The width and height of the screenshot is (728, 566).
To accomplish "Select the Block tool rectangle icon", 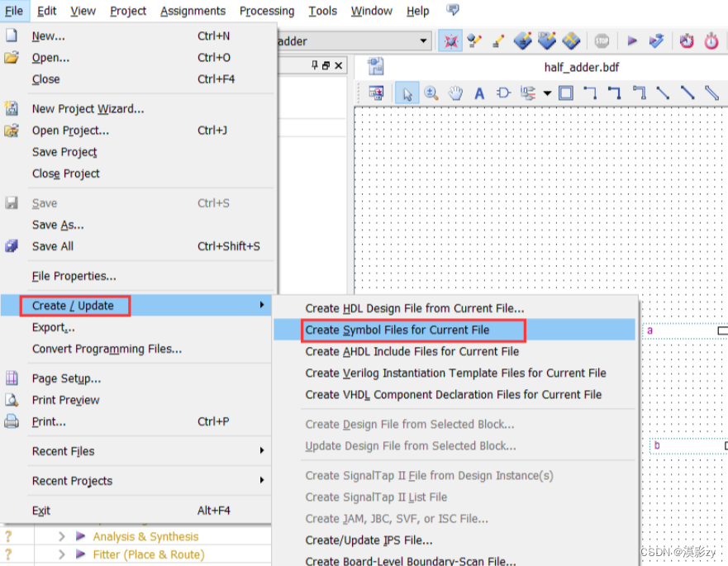I will pyautogui.click(x=565, y=93).
